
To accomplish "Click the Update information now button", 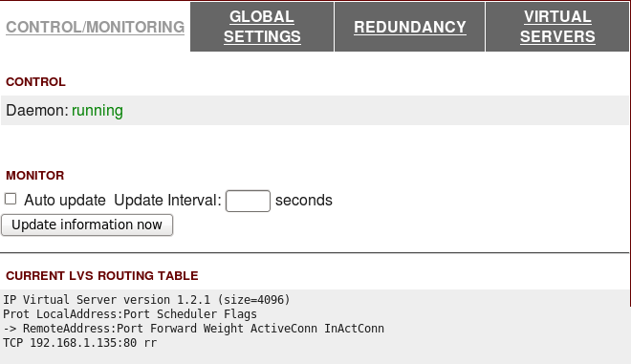I will [87, 225].
